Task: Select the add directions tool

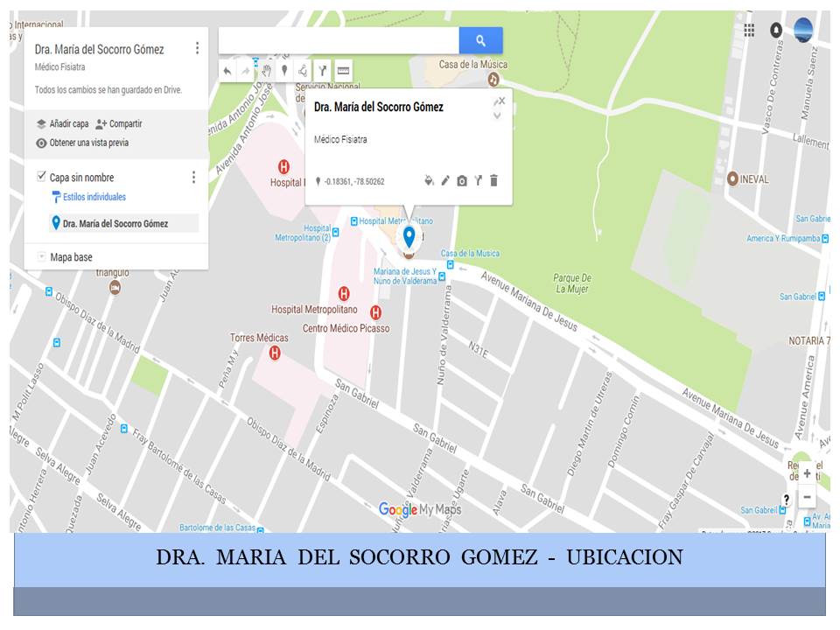Action: 322,71
